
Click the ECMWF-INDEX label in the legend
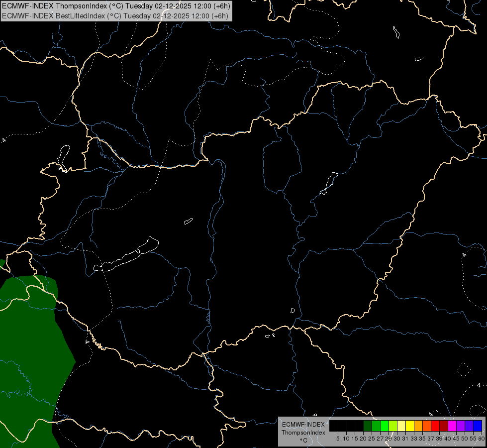pyautogui.click(x=303, y=425)
